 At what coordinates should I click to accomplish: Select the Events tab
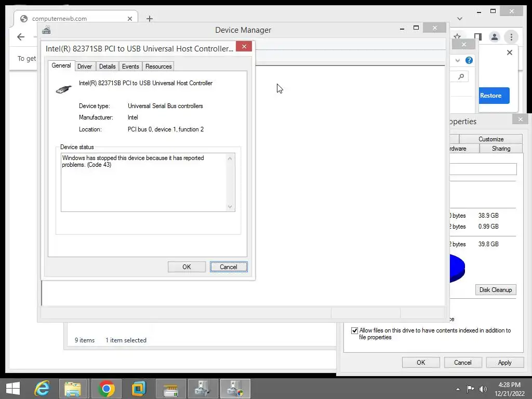point(130,66)
